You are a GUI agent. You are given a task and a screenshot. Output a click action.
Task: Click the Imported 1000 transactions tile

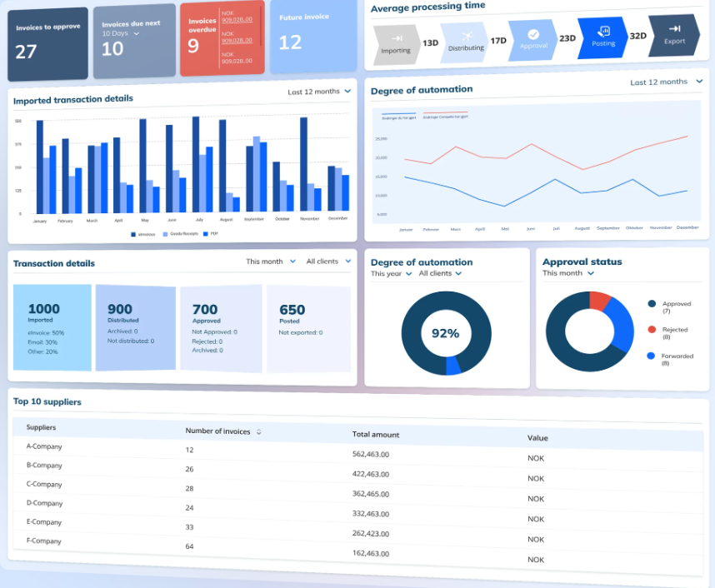(52, 326)
